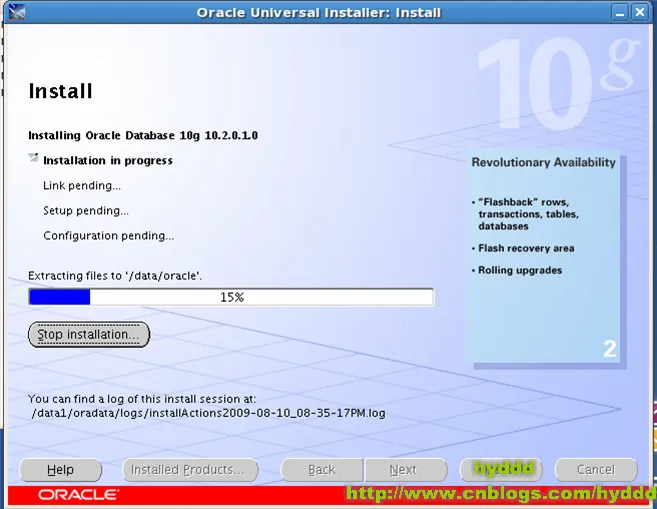657x509 pixels.
Task: Click the ORACLE logo in the red bar
Action: pos(78,495)
